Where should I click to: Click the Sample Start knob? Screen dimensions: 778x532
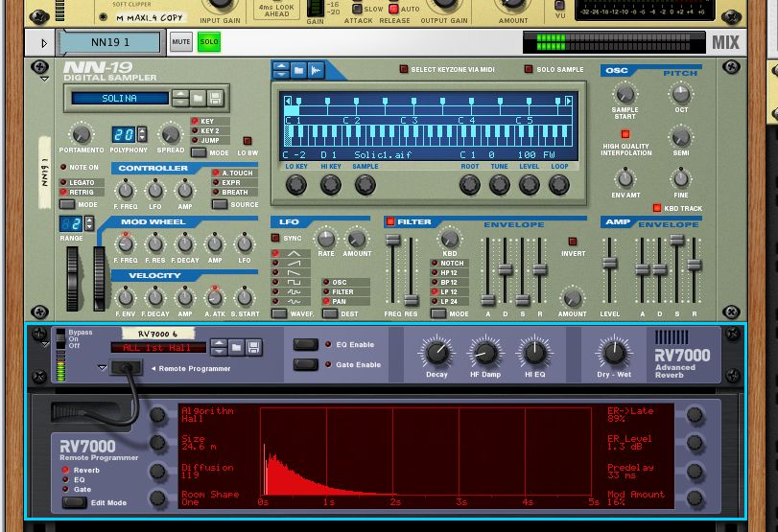click(x=625, y=94)
